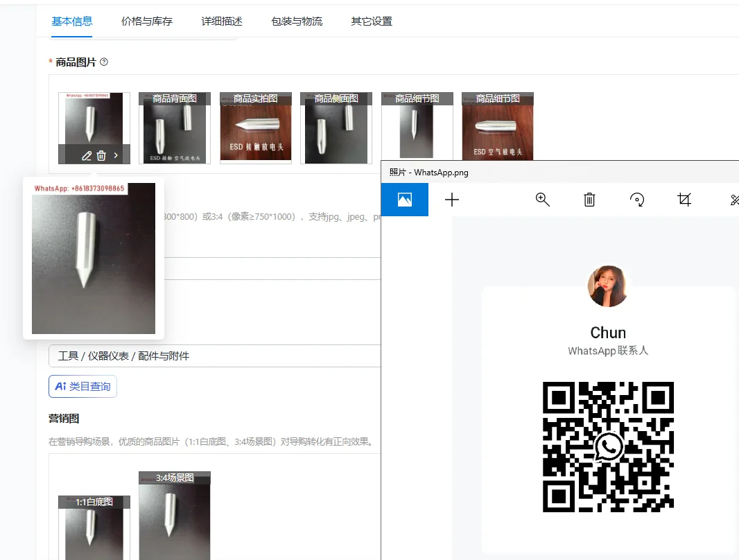Screen dimensions: 739x560
Task: Click the picture view icon in Photos window
Action: (404, 200)
